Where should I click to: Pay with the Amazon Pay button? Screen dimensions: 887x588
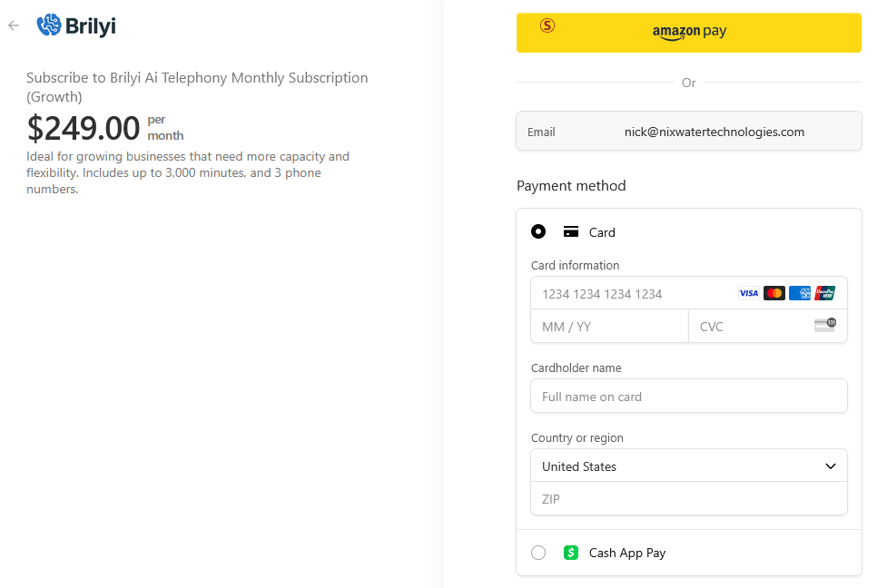click(689, 33)
